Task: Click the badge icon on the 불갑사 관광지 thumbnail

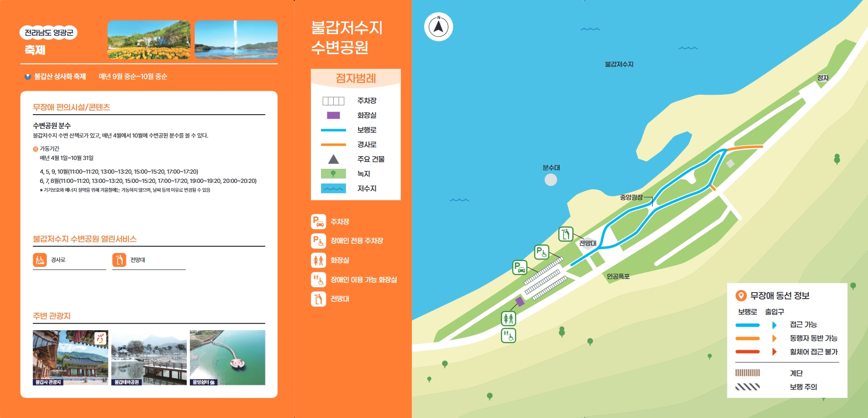Action: [x=101, y=338]
